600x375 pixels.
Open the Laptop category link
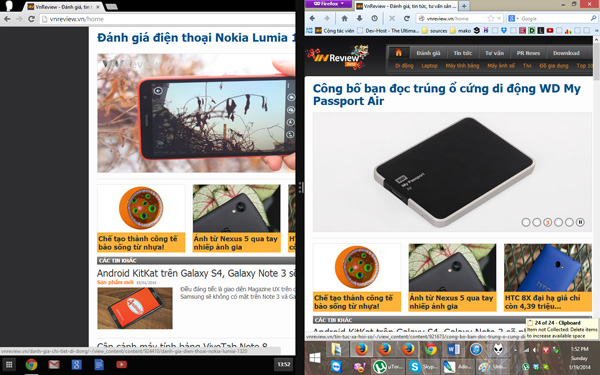(x=429, y=66)
